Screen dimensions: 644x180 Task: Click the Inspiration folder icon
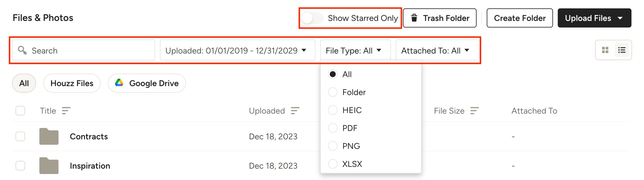pos(49,166)
